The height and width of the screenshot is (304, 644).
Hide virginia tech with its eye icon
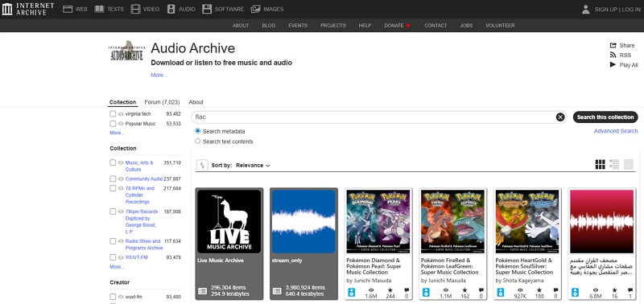122,114
